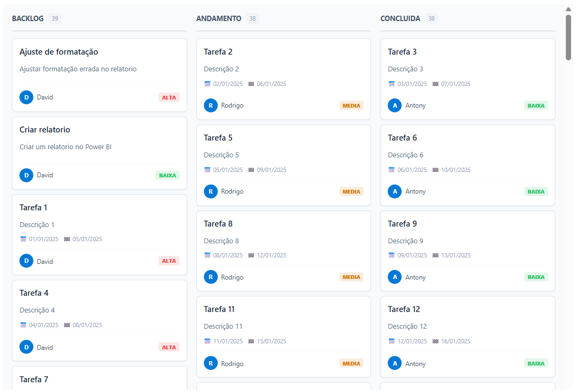The image size is (576, 392).
Task: Select the ANDAMENTO column header
Action: [x=219, y=18]
